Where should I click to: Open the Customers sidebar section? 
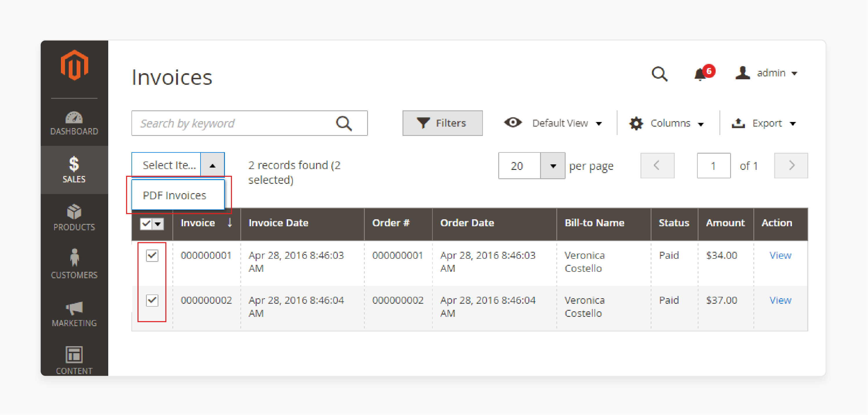click(74, 264)
